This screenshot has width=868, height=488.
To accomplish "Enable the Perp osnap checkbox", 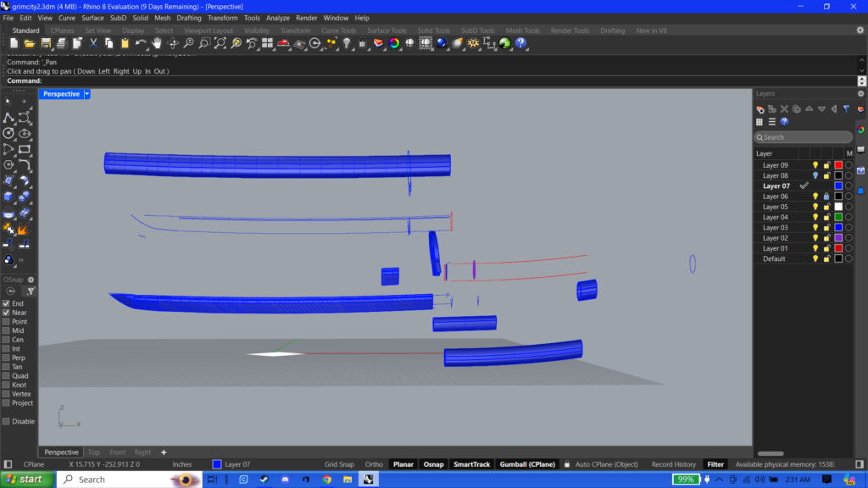I will (x=6, y=358).
